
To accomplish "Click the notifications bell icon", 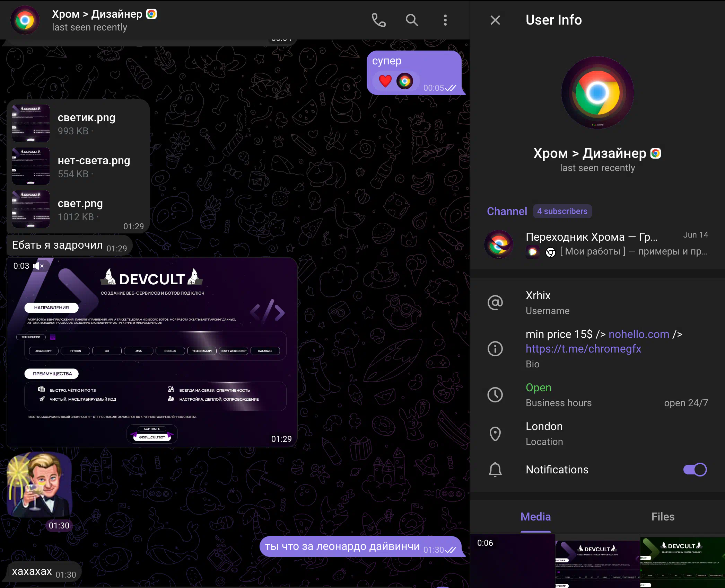I will 495,470.
